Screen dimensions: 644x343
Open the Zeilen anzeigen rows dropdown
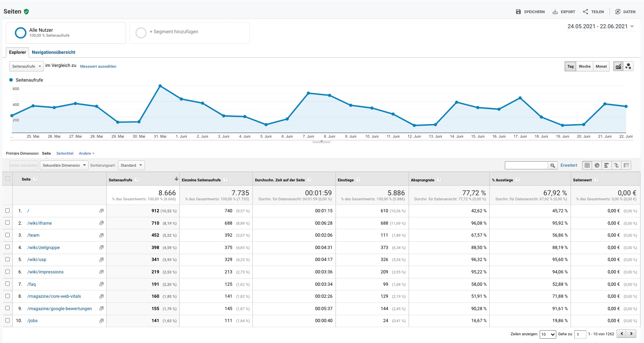[x=548, y=334]
